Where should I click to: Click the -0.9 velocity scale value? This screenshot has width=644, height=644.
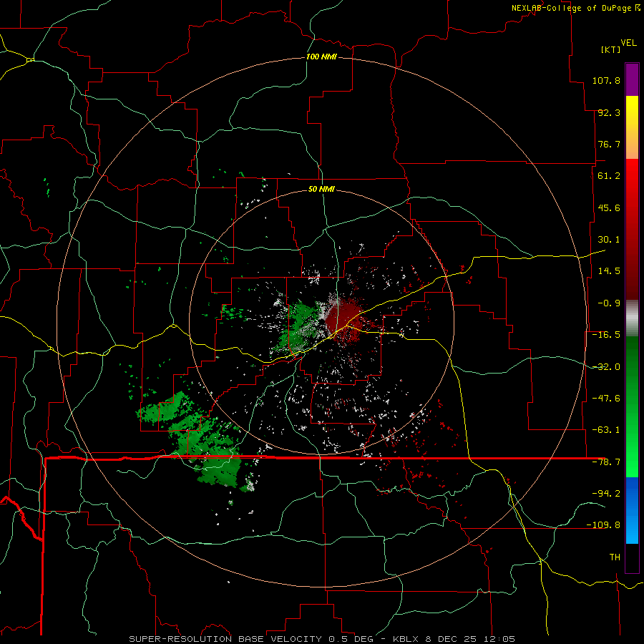[609, 303]
